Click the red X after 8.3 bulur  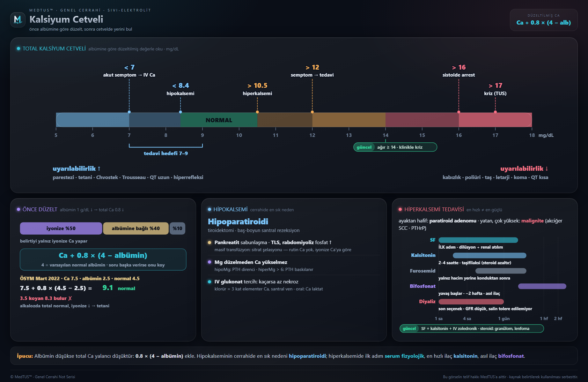(70, 298)
